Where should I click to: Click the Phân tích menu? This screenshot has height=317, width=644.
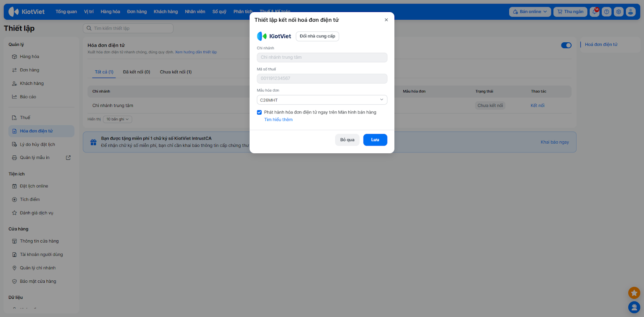243,12
